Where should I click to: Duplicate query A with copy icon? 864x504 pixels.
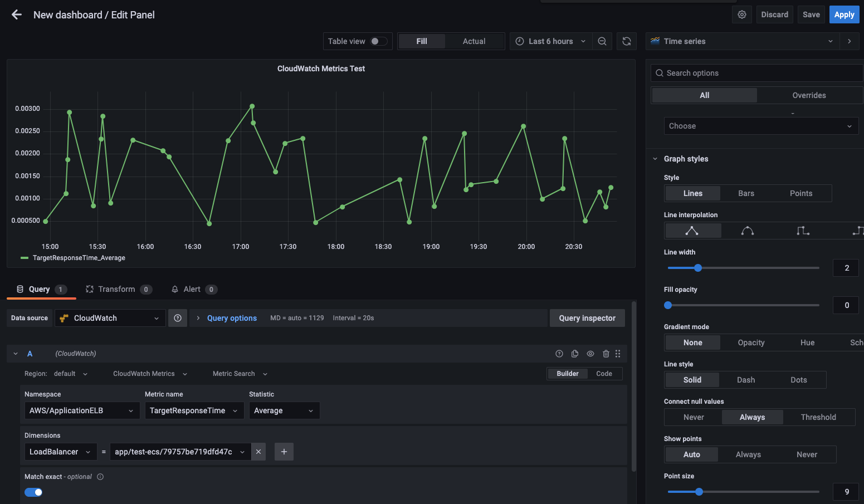pyautogui.click(x=575, y=354)
